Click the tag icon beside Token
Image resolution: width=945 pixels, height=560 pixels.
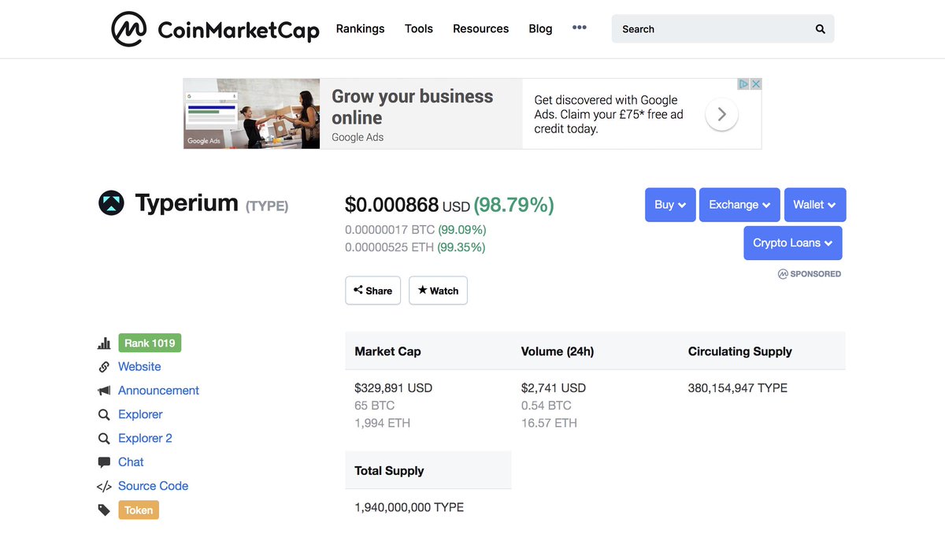104,510
